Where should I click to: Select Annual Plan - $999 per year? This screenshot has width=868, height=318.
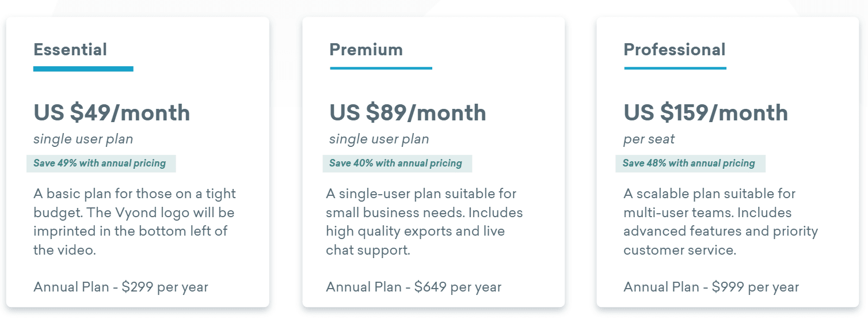coord(711,287)
